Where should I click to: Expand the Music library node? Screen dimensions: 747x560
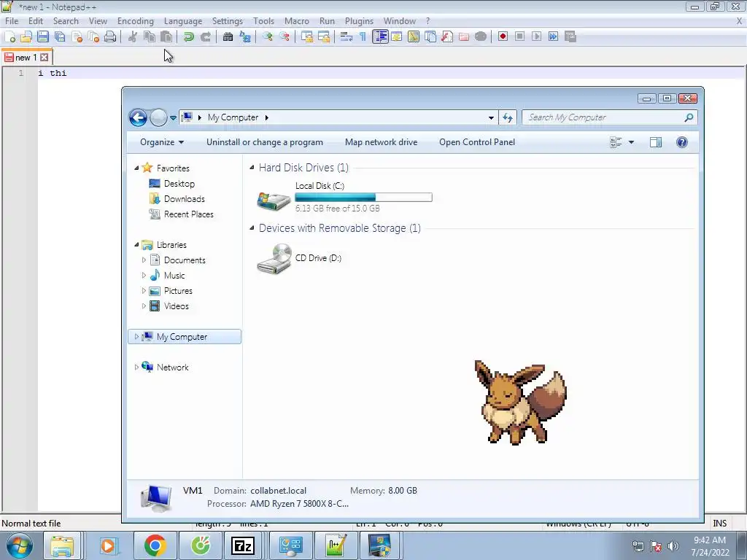coord(144,275)
